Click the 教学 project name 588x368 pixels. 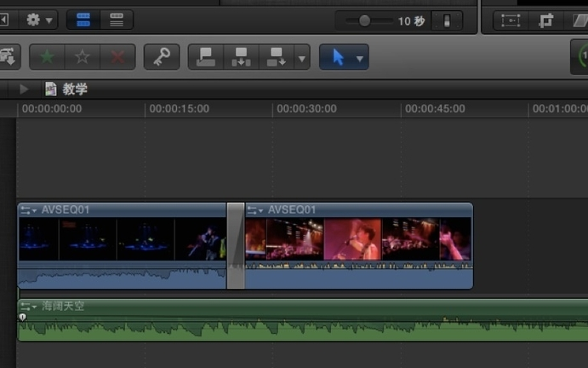(x=75, y=89)
